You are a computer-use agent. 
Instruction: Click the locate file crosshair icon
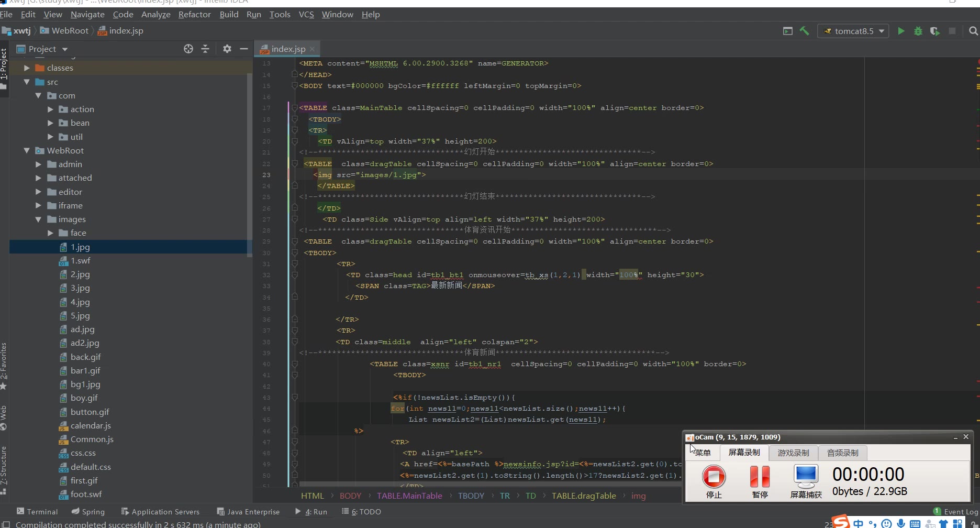pos(188,49)
